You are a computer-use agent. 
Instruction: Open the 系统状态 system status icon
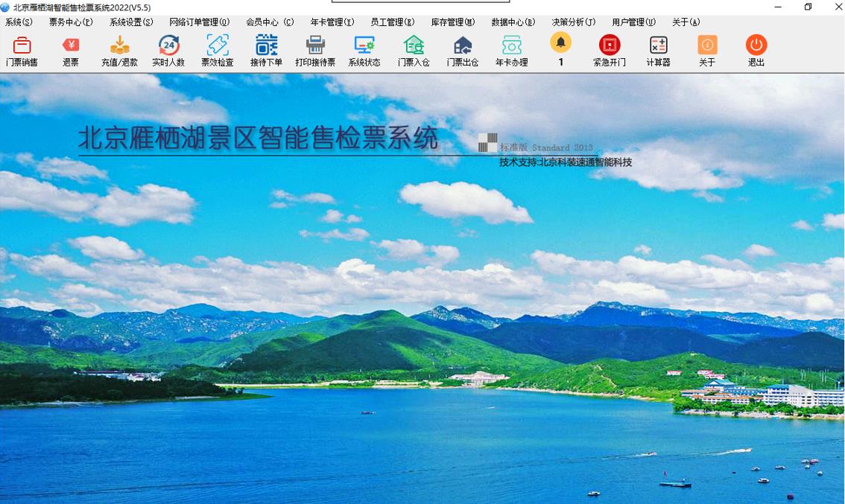pyautogui.click(x=364, y=50)
